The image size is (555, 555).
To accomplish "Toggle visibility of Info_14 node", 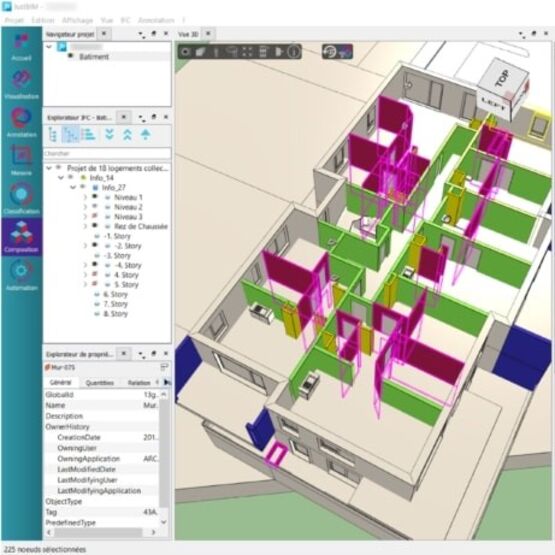I will [71, 177].
